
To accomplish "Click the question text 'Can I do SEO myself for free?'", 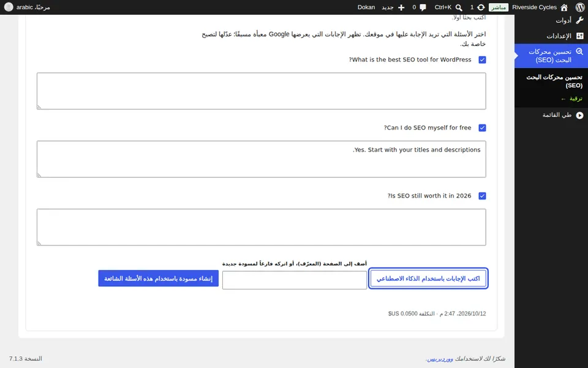I will (x=428, y=128).
